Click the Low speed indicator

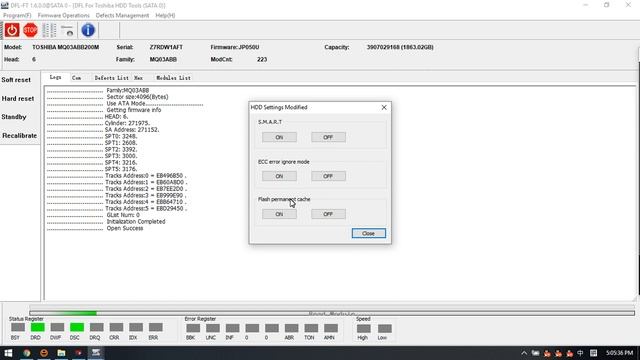[384, 329]
